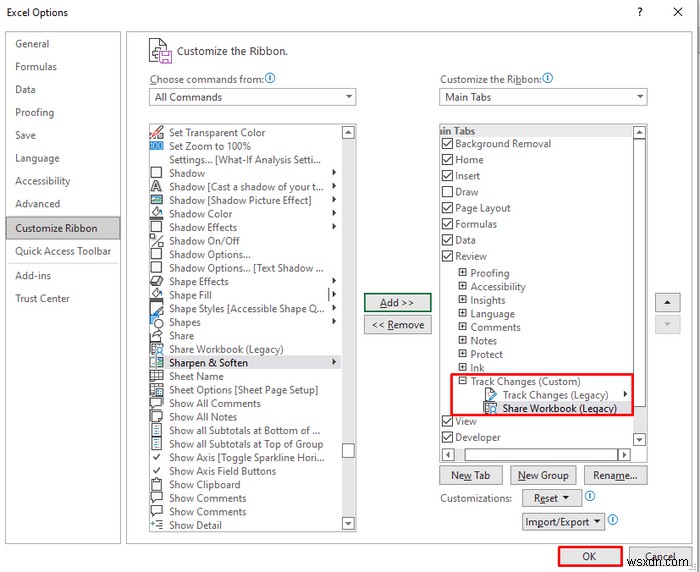
Task: Click the Sheet Options page setup icon
Action: pyautogui.click(x=157, y=390)
